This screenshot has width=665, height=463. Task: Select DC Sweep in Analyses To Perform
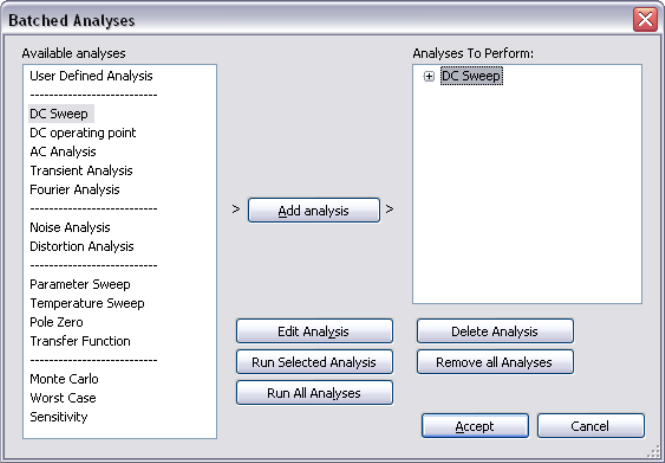coord(471,76)
